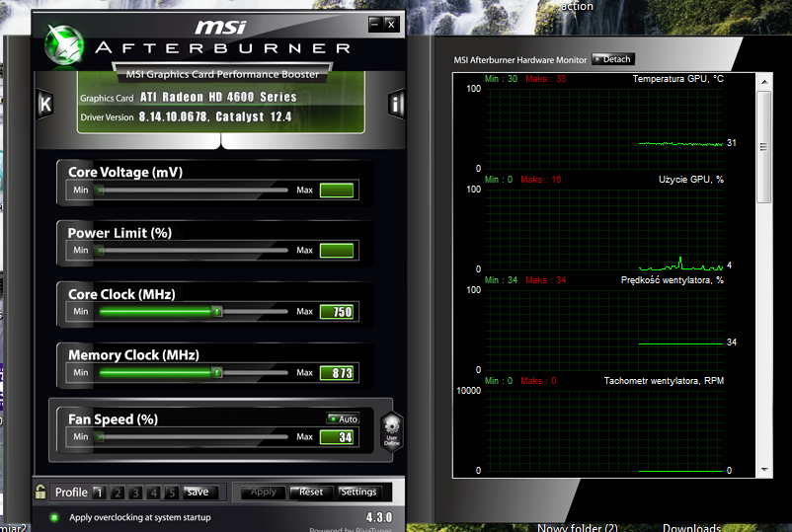Click the hardware monitor scrollbar up arrow
Image resolution: width=792 pixels, height=532 pixels.
(x=764, y=82)
